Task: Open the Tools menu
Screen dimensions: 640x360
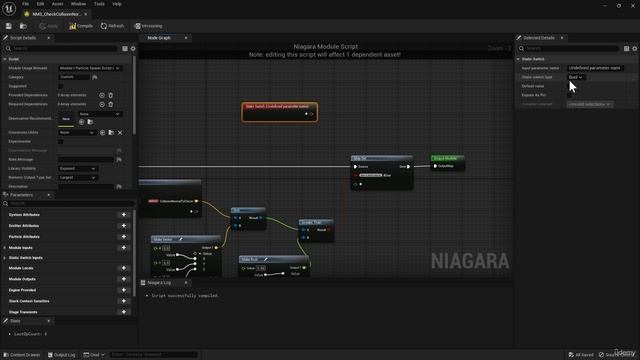Action: coord(99,4)
